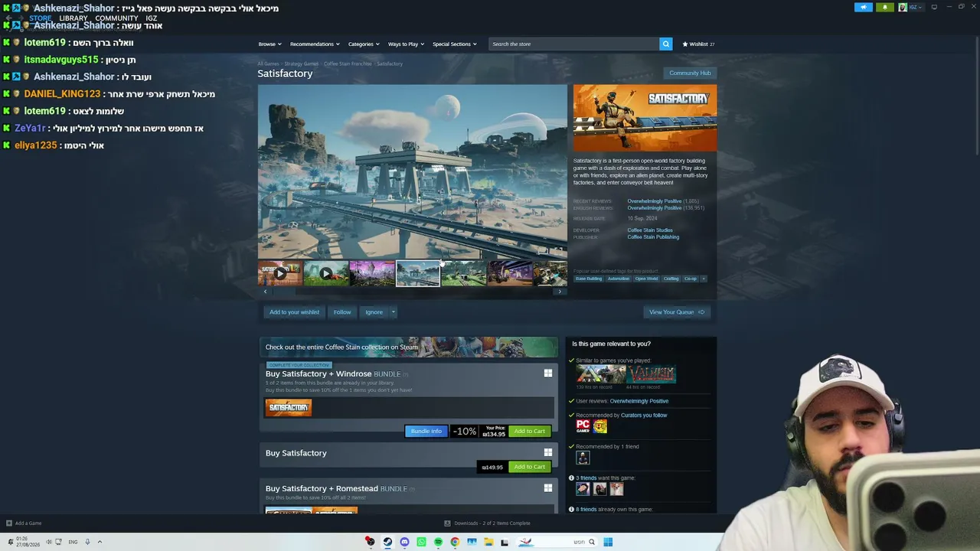Select the pink forest screenshot thumbnail

pos(372,273)
